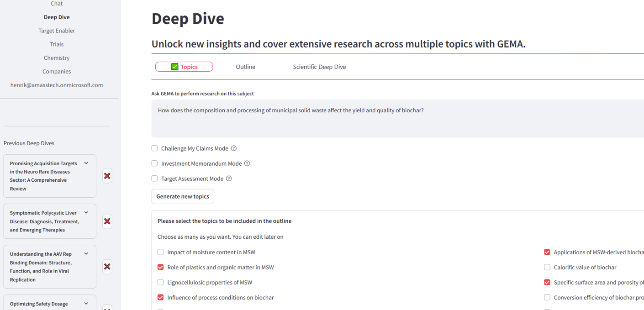Show help for Target Assessment Mode
The image size is (644, 310).
[229, 179]
